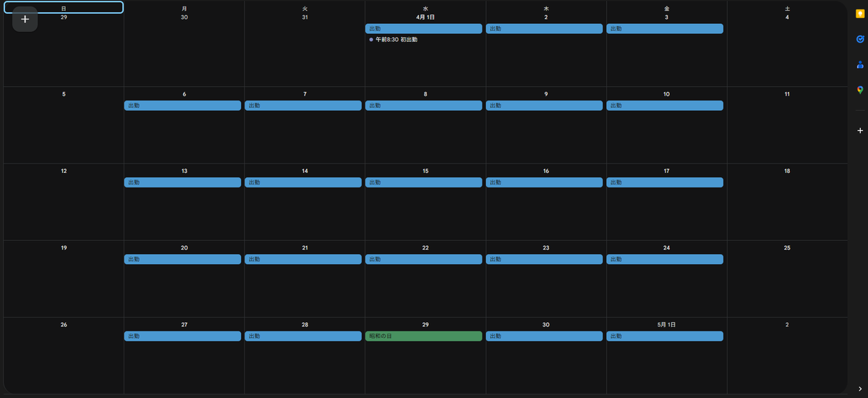868x398 pixels.
Task: Click the get add-ons plus icon
Action: pyautogui.click(x=860, y=131)
